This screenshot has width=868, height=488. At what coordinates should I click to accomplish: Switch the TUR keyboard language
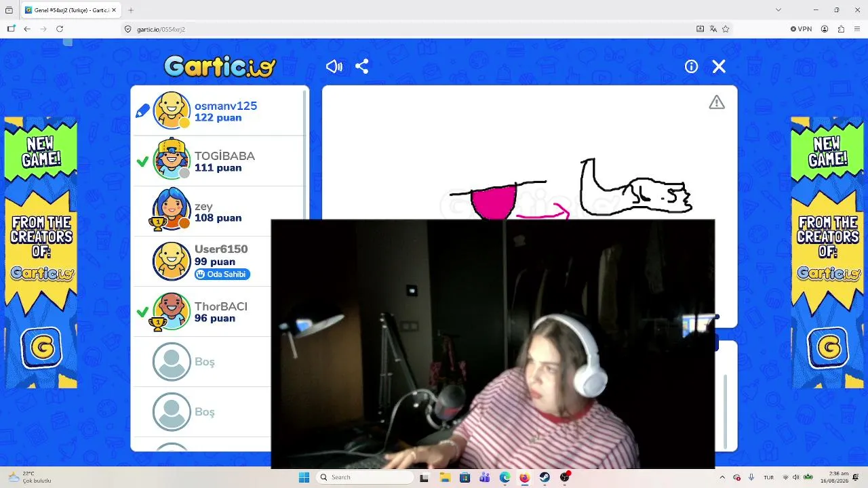tap(769, 477)
